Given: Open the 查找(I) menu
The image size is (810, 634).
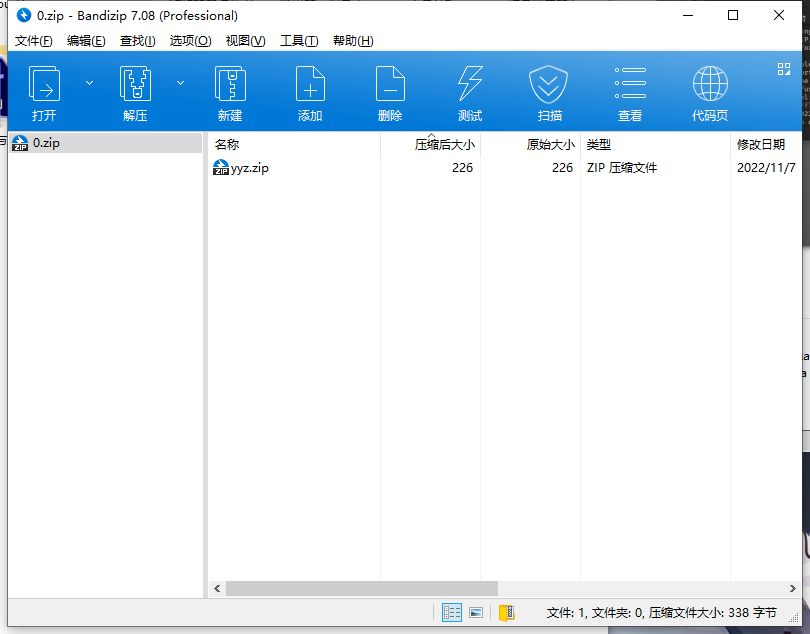Looking at the screenshot, I should (137, 41).
